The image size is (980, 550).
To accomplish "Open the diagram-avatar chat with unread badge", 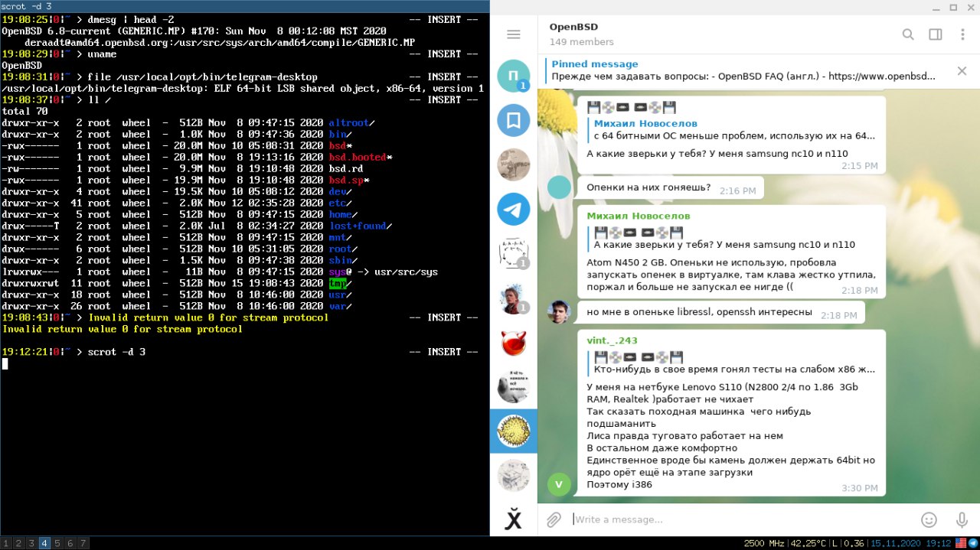I will click(514, 253).
